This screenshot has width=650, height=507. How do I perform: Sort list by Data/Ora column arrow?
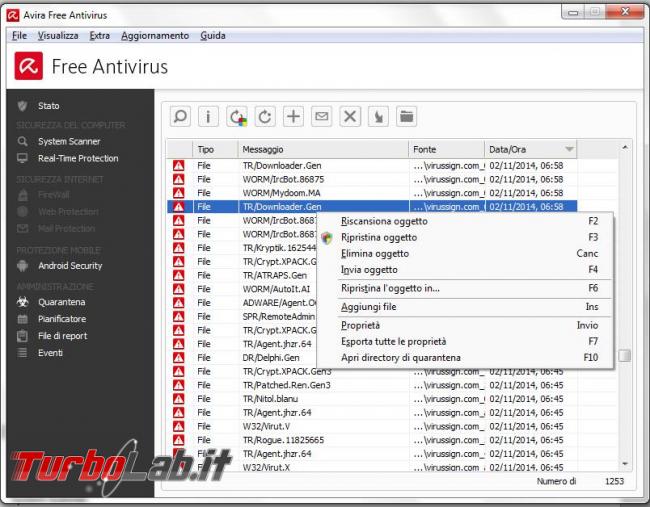click(x=570, y=149)
